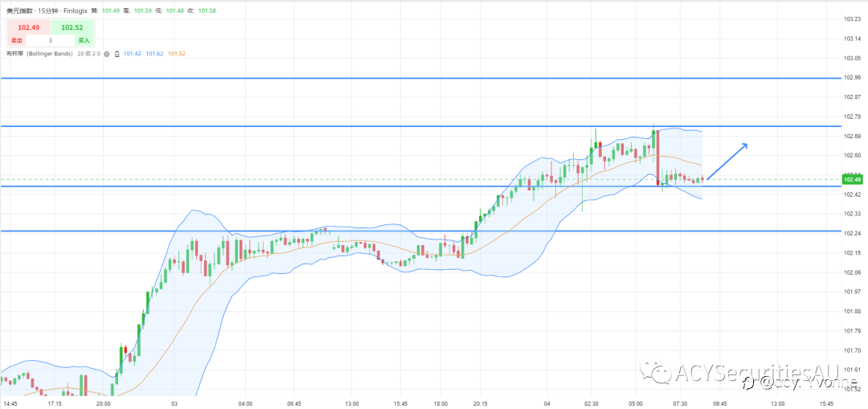
Task: Click price axis label 102.60
Action: coord(851,155)
